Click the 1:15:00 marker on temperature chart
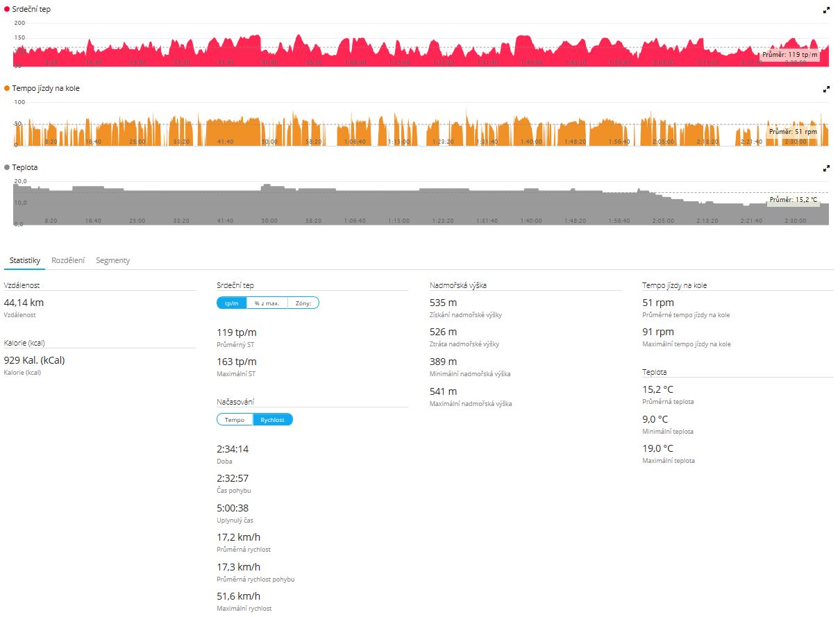Viewport: 840px width, 617px height. [398, 221]
